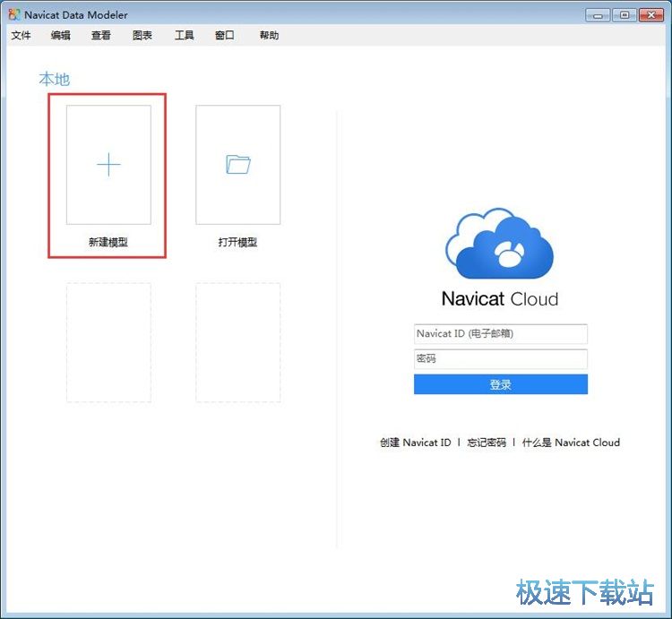
Task: Click the Navicat Data Modeler title bar icon
Action: pos(14,14)
